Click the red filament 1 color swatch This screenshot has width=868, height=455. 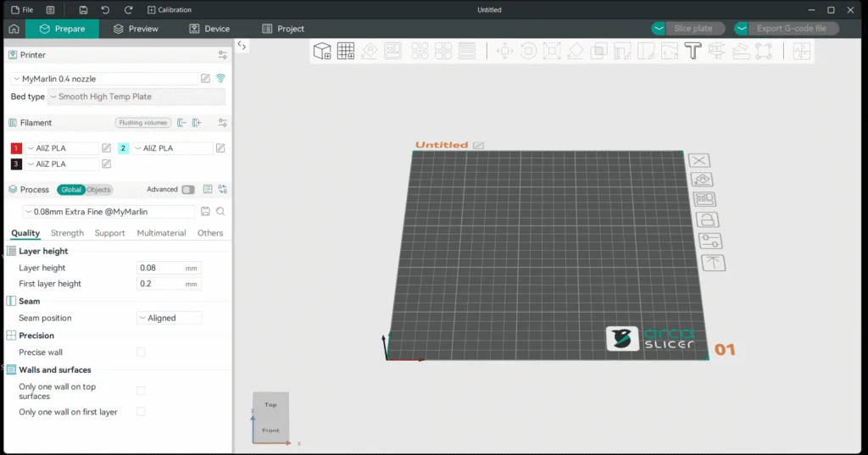pos(16,147)
